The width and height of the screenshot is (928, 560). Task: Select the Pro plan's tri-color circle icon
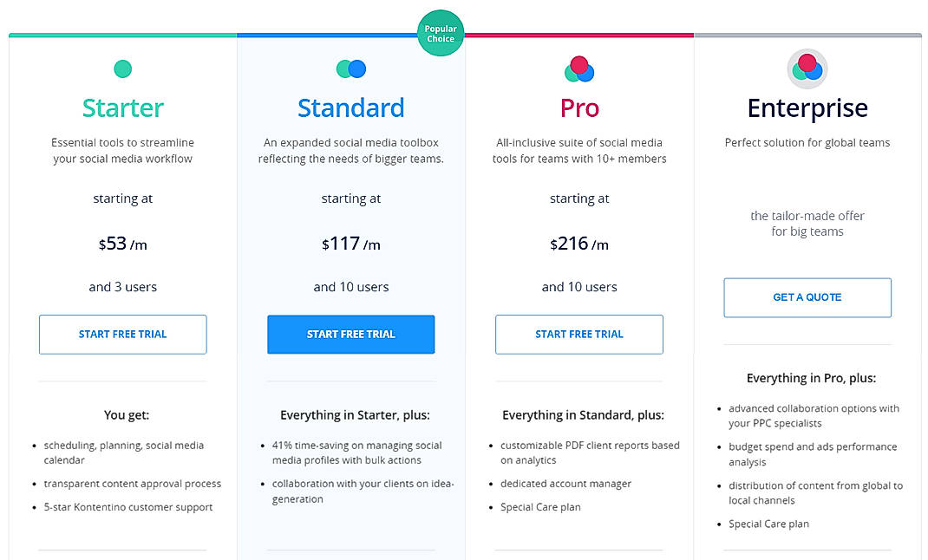tap(578, 68)
